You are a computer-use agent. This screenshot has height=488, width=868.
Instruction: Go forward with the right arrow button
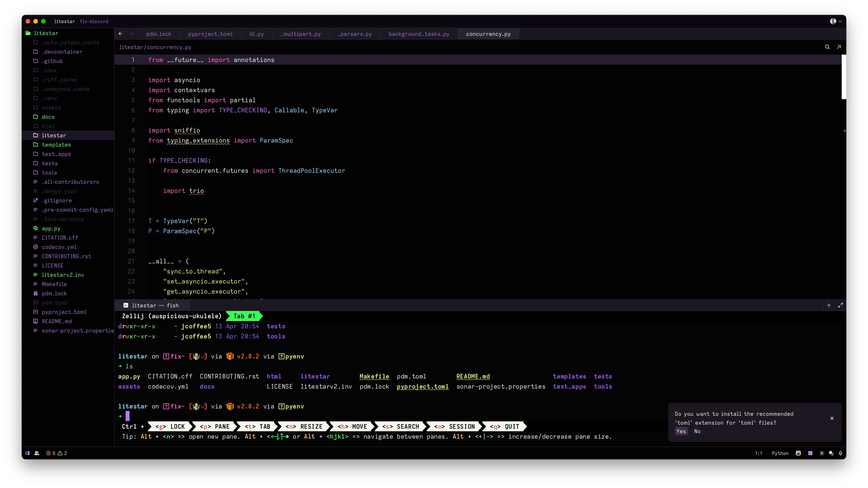point(132,34)
